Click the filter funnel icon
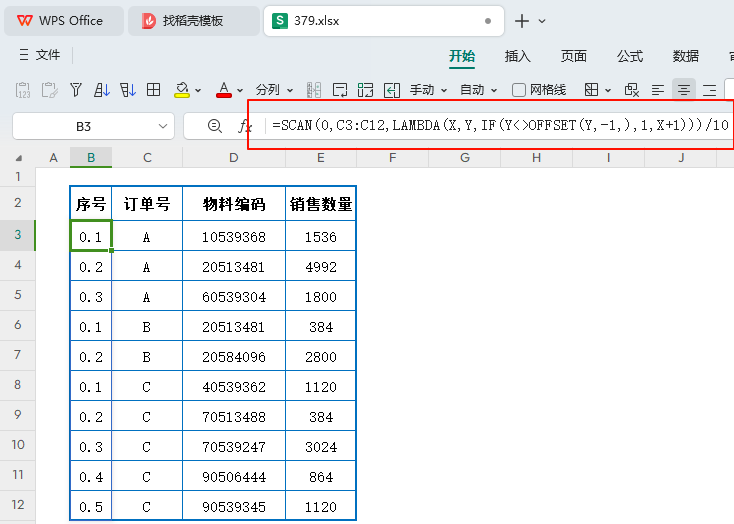Viewport: 734px width, 524px height. pyautogui.click(x=75, y=89)
